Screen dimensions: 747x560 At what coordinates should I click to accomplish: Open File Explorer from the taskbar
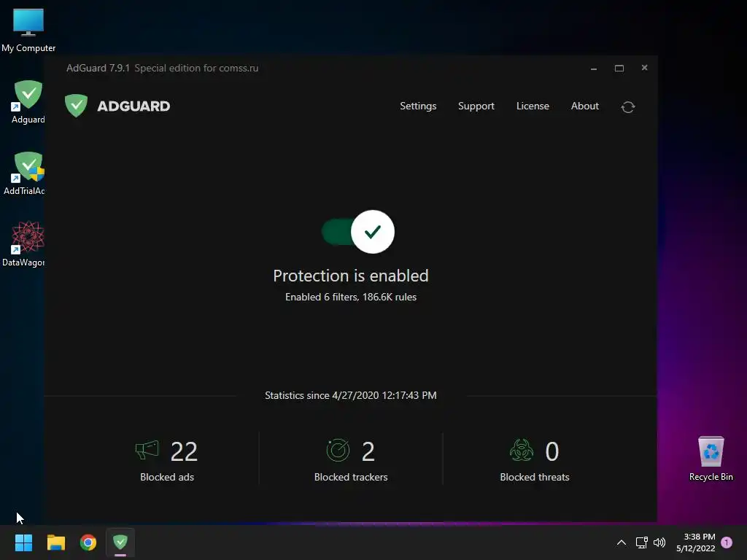point(55,542)
